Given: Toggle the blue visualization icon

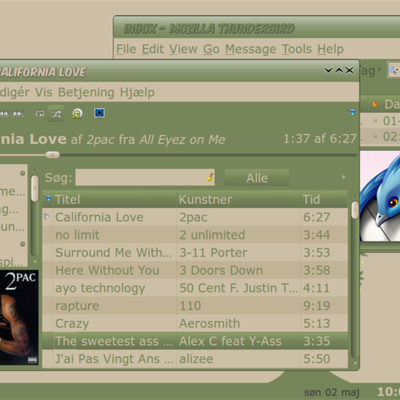Looking at the screenshot, I should tap(99, 113).
